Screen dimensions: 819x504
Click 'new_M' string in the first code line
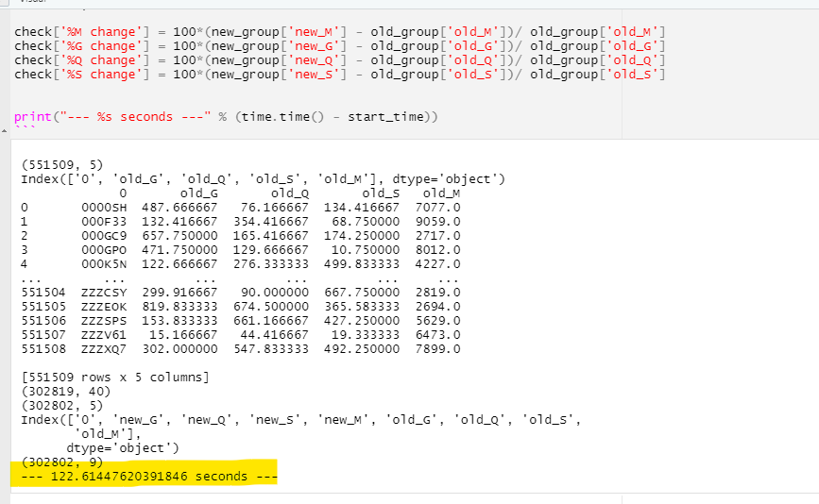[314, 32]
